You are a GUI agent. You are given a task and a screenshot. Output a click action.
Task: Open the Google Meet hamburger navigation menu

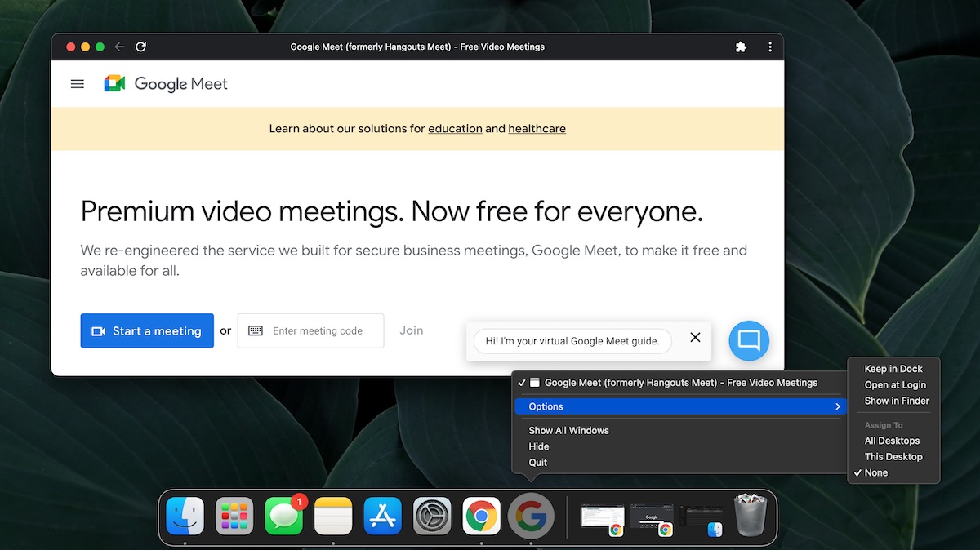tap(77, 83)
